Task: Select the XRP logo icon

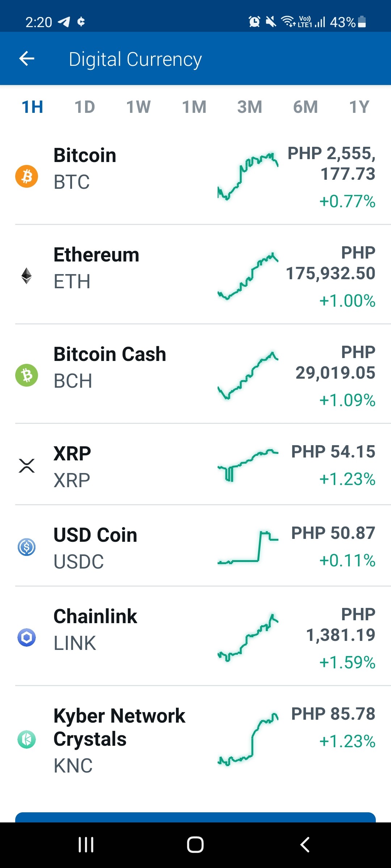Action: tap(26, 466)
